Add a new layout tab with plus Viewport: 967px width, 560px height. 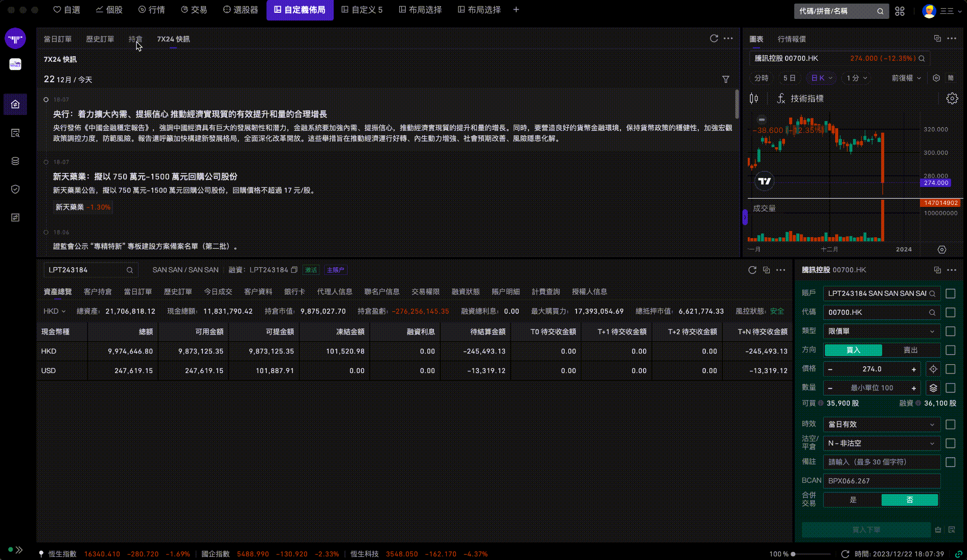pyautogui.click(x=516, y=10)
